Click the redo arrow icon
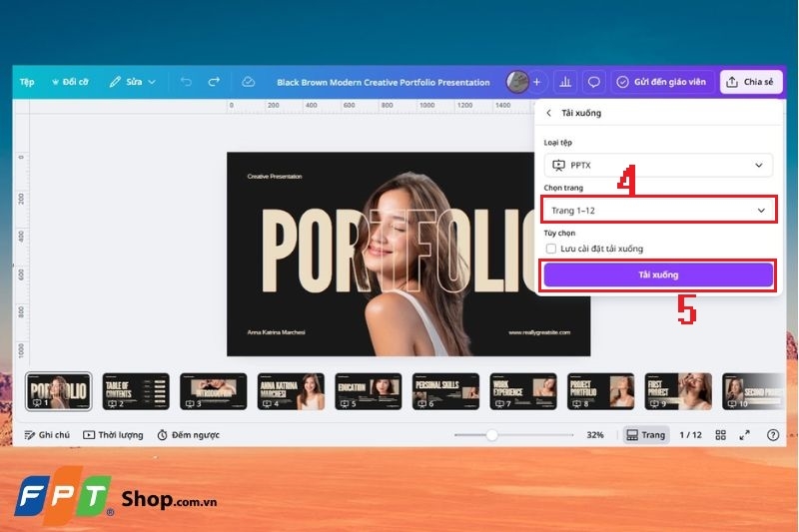799x532 pixels. pos(214,82)
